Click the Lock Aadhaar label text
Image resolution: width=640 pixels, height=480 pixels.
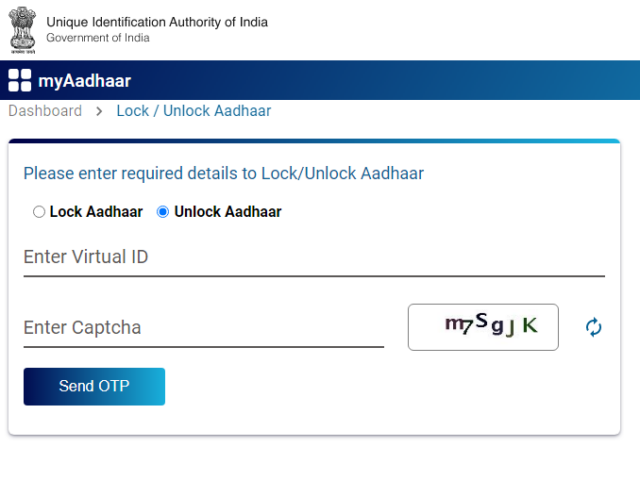coord(96,212)
